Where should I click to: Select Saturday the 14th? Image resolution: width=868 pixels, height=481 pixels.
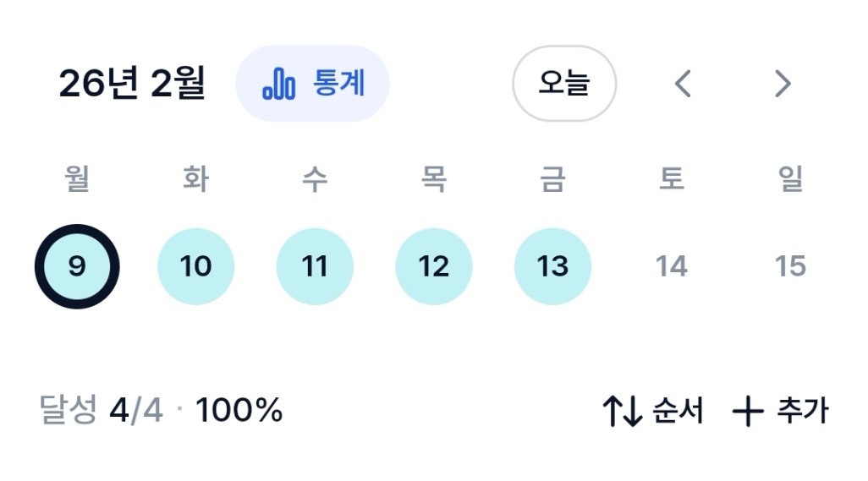[672, 266]
